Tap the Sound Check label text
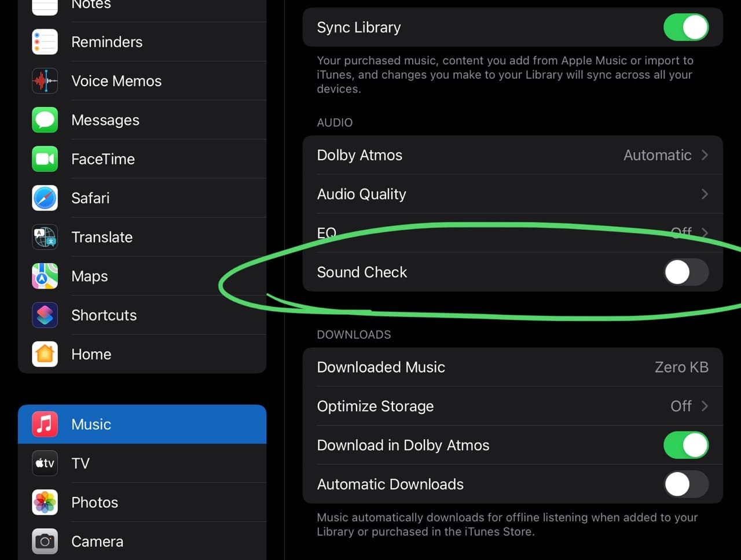The height and width of the screenshot is (560, 741). click(x=362, y=272)
